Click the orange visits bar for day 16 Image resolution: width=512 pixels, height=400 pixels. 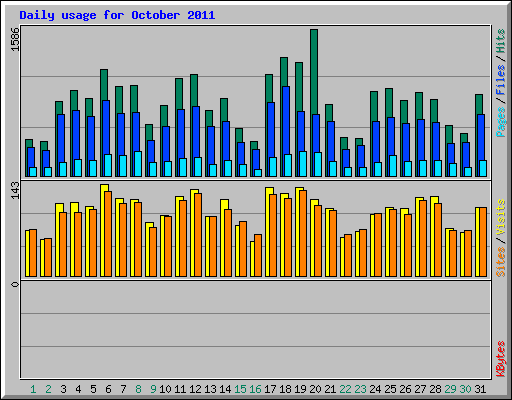point(258,255)
